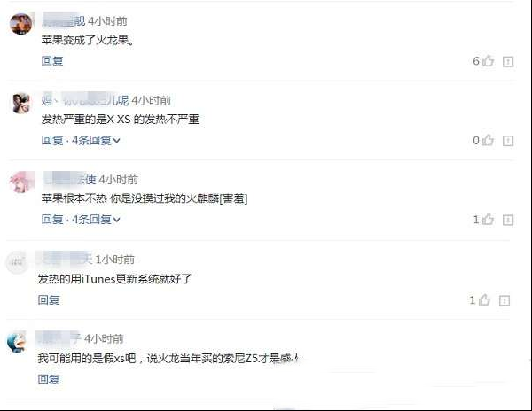The image size is (532, 411).
Task: Open username ending in 儿呢
Action: click(x=85, y=100)
